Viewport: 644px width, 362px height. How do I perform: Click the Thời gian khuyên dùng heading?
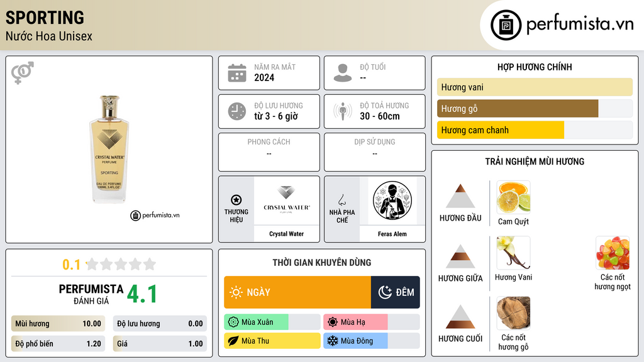click(321, 263)
